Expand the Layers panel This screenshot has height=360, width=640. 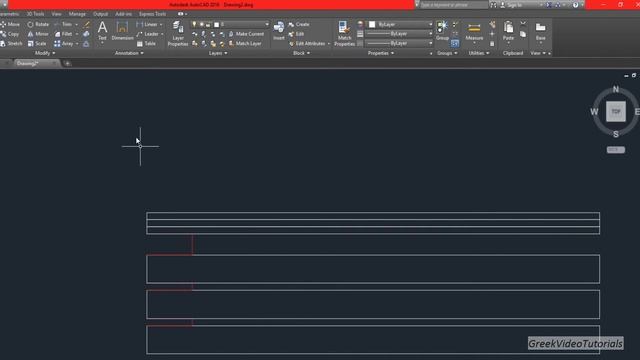(x=218, y=53)
